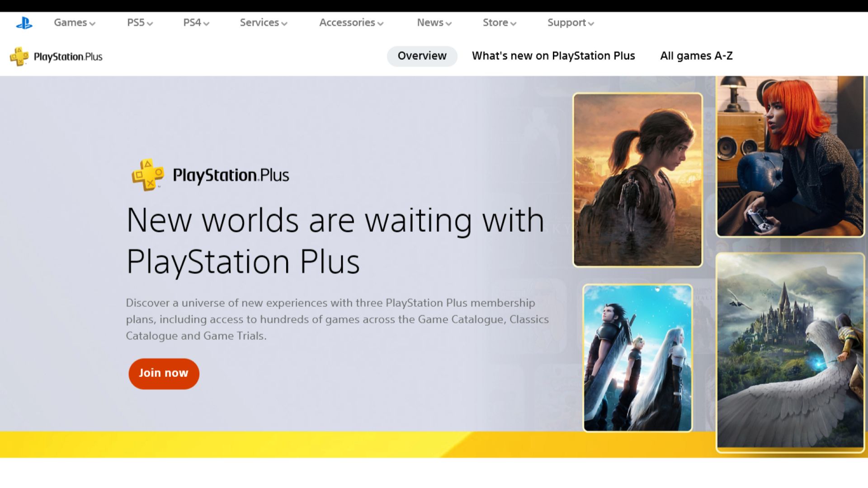868x488 pixels.
Task: Expand the Support dropdown
Action: pyautogui.click(x=571, y=23)
